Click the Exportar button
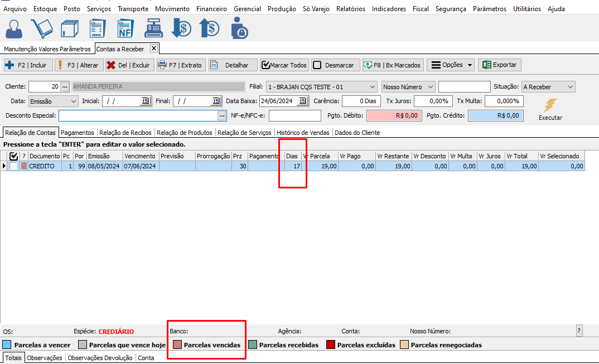The image size is (599, 364). pyautogui.click(x=499, y=65)
